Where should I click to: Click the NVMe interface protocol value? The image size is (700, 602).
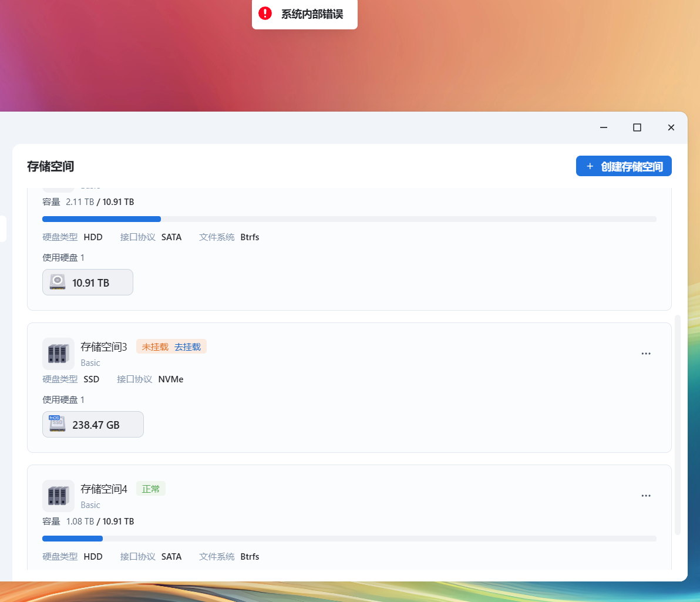tap(170, 379)
